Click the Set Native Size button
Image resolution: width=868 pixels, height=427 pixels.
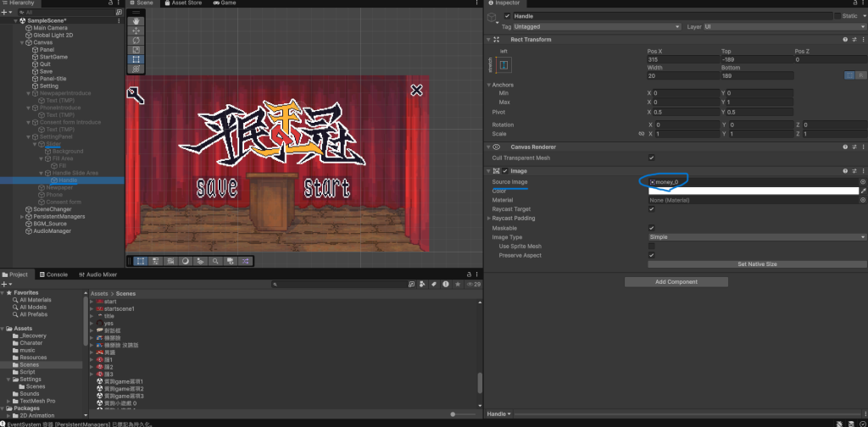click(x=757, y=264)
